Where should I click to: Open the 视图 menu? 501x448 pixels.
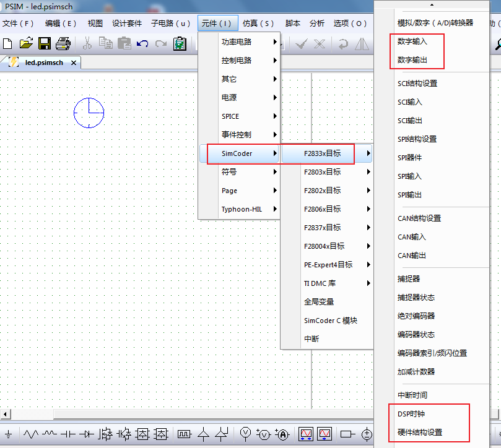[95, 24]
